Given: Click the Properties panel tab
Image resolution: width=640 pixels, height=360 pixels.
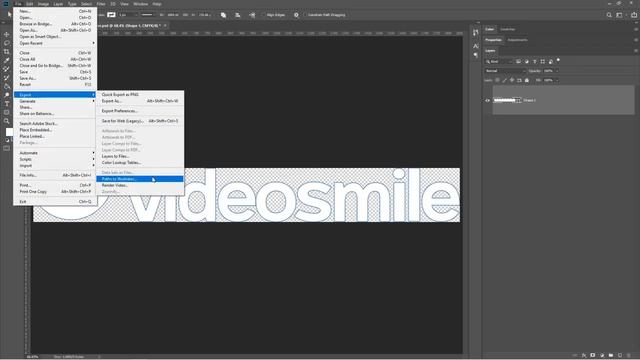Looking at the screenshot, I should (x=493, y=40).
